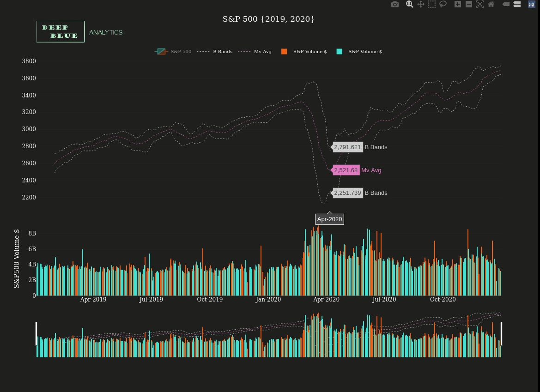Image resolution: width=540 pixels, height=392 pixels.
Task: Reset axes with the home icon
Action: [x=491, y=4]
